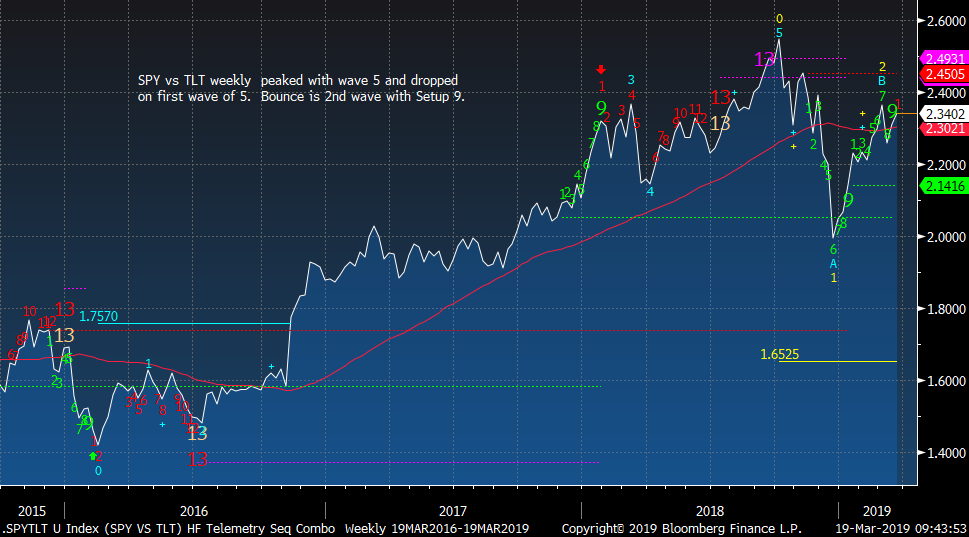Click the magenta 13 near 2018 peak
This screenshot has height=537, width=969.
(764, 59)
